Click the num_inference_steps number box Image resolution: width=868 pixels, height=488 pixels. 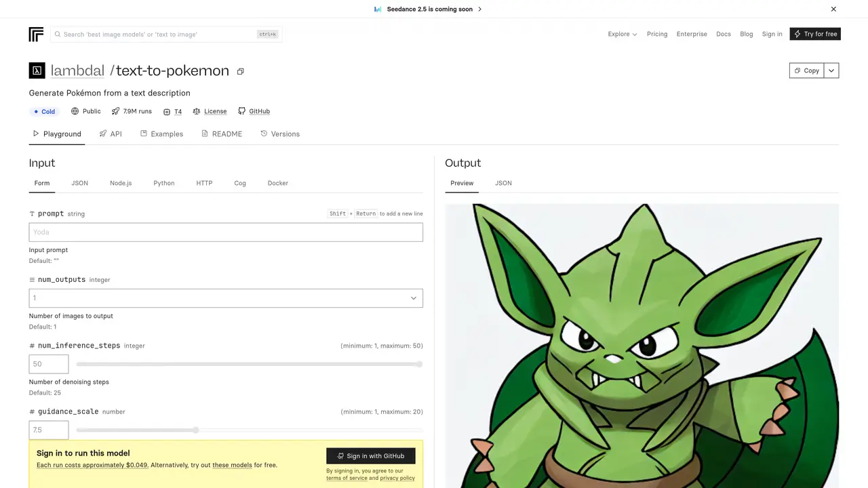pyautogui.click(x=49, y=364)
